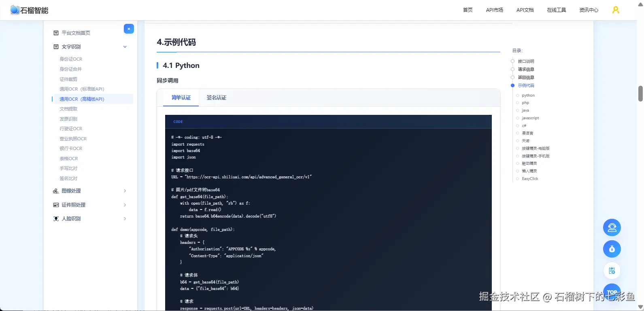Screen dimensions: 644x311
Task: Open API文档 in top navigation
Action: (525, 10)
